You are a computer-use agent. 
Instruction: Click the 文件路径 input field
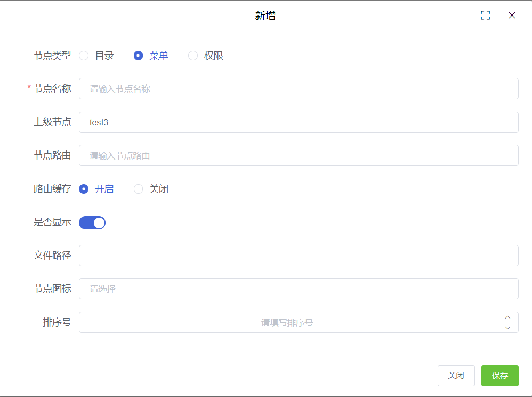tap(299, 256)
